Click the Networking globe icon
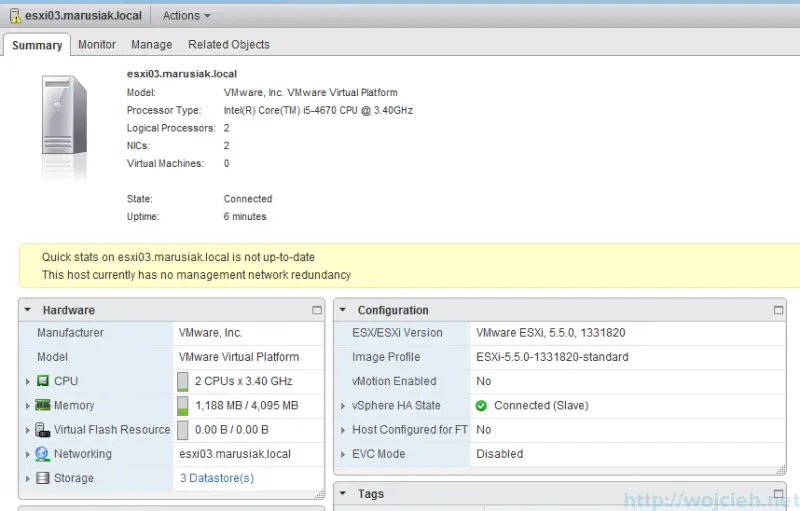The height and width of the screenshot is (511, 800). tap(42, 454)
